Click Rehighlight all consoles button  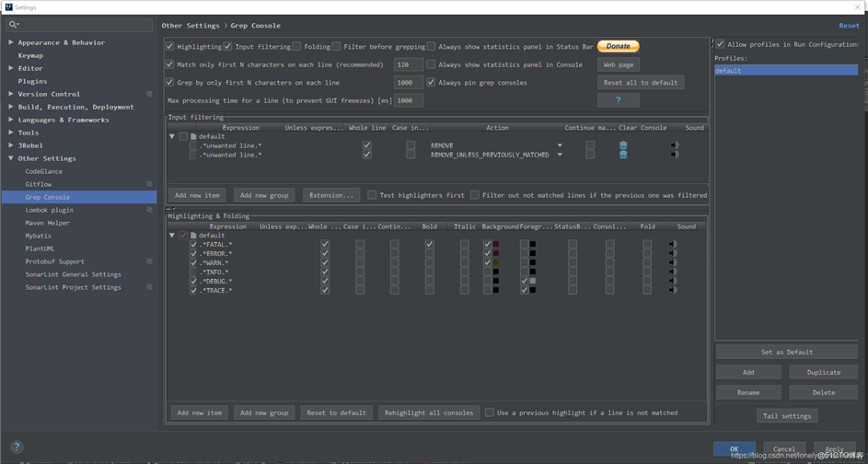pyautogui.click(x=429, y=412)
